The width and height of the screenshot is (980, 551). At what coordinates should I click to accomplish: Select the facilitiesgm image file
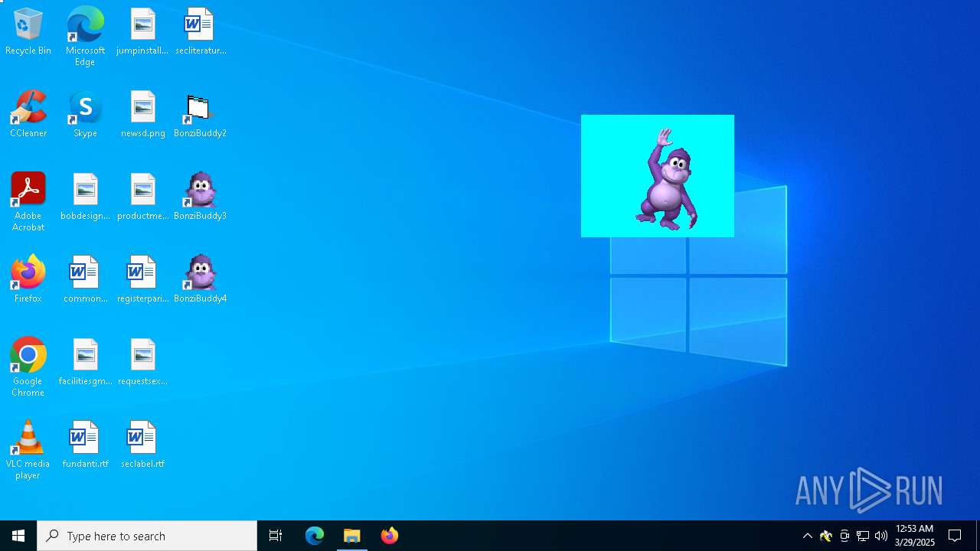(x=85, y=363)
